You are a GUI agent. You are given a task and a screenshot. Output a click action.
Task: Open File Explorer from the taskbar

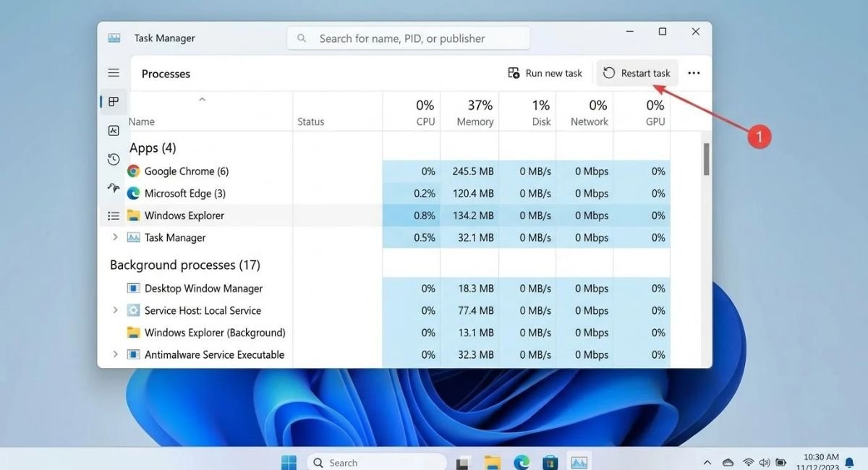click(493, 462)
